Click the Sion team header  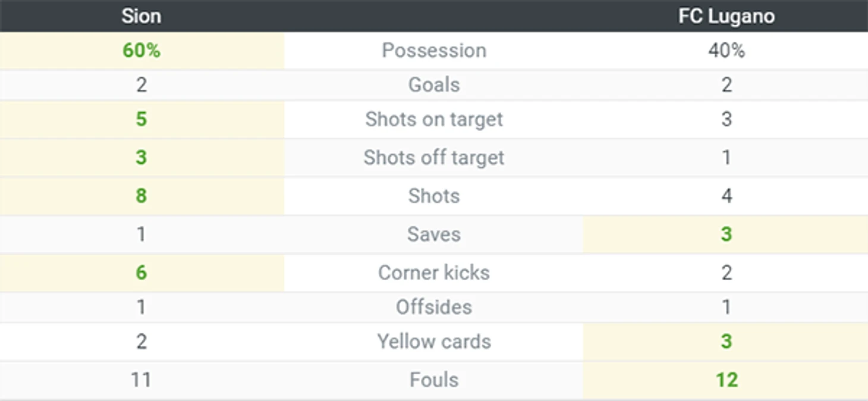tap(141, 16)
